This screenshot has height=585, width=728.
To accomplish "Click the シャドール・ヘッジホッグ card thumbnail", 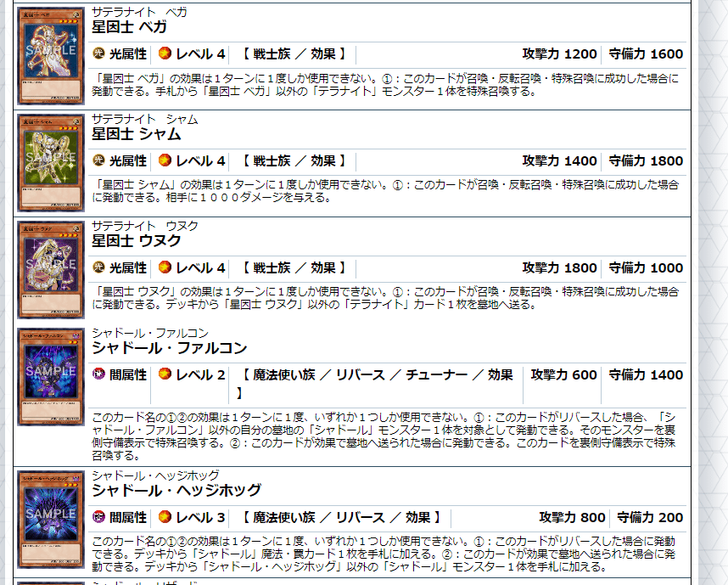I will pos(51,520).
